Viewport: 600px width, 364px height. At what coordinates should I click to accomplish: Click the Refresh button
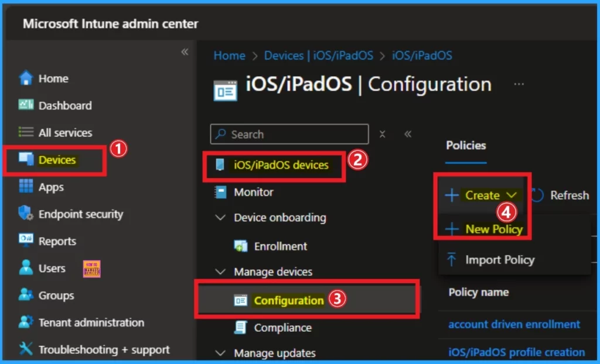[x=560, y=195]
